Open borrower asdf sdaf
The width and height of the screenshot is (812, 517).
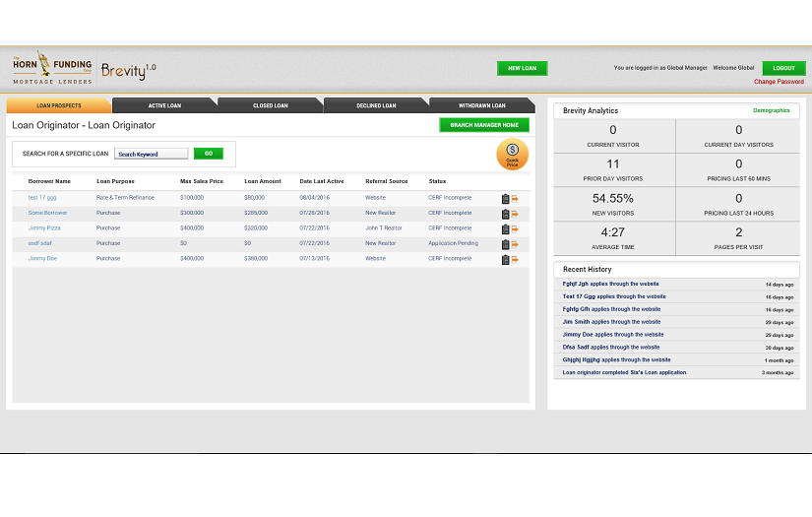click(40, 243)
